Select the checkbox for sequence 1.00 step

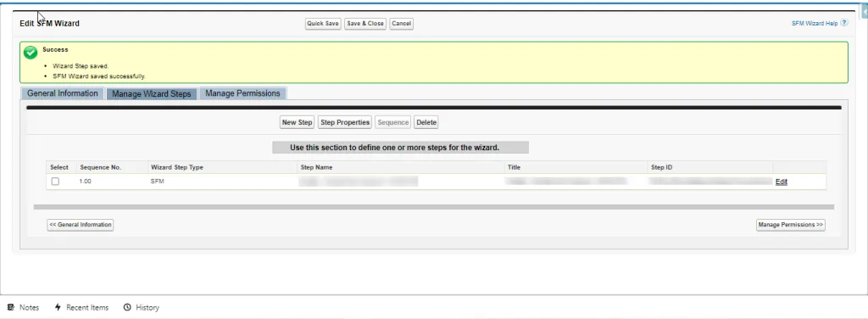55,181
